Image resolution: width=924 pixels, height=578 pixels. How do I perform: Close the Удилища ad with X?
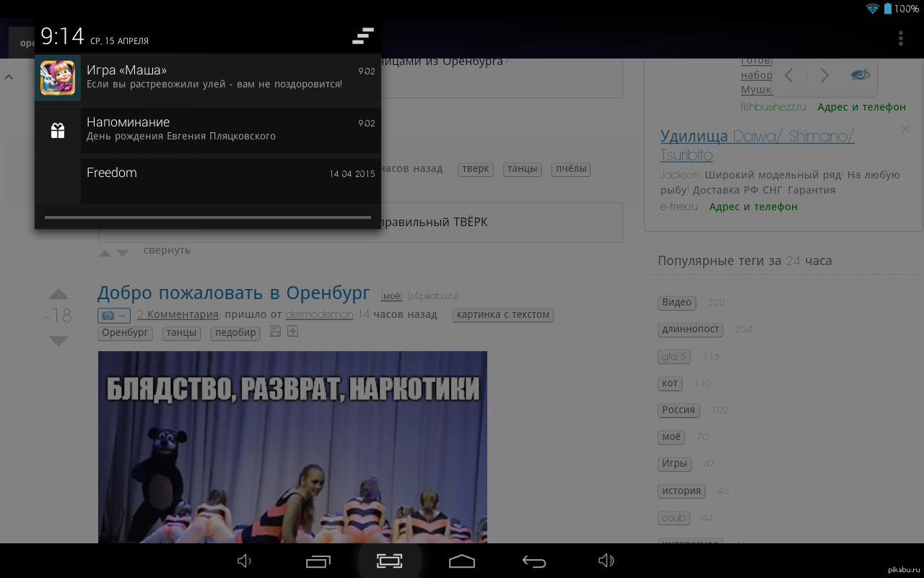point(905,129)
